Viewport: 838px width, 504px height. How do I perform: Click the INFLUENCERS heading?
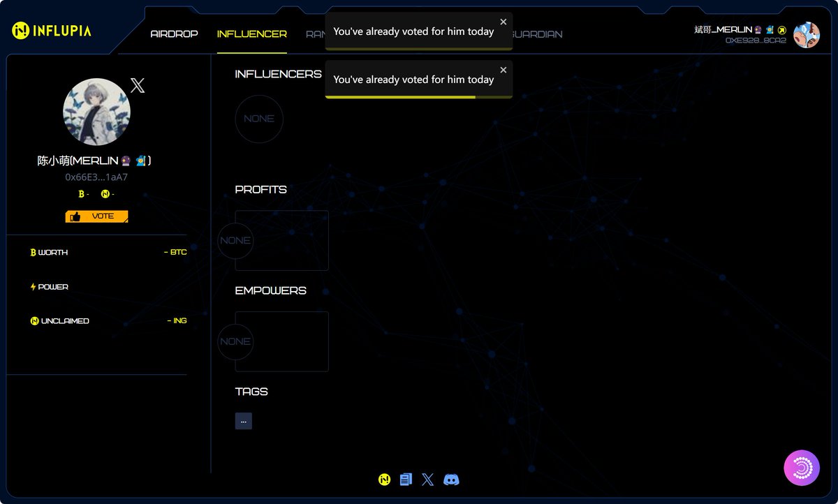point(279,74)
